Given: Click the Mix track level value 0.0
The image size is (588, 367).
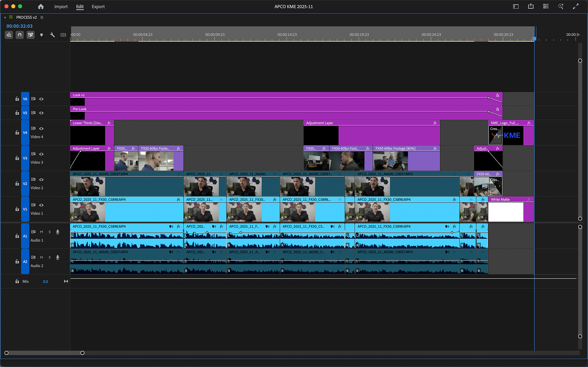Looking at the screenshot, I should 45,281.
